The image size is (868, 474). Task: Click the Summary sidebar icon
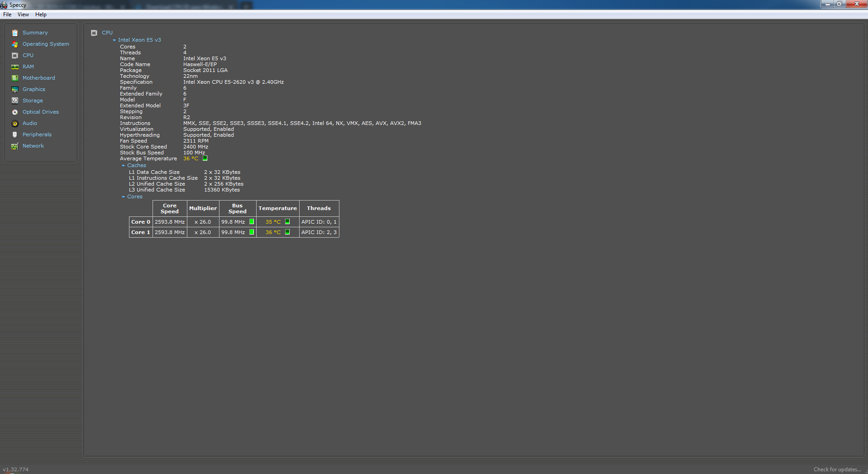pyautogui.click(x=15, y=33)
